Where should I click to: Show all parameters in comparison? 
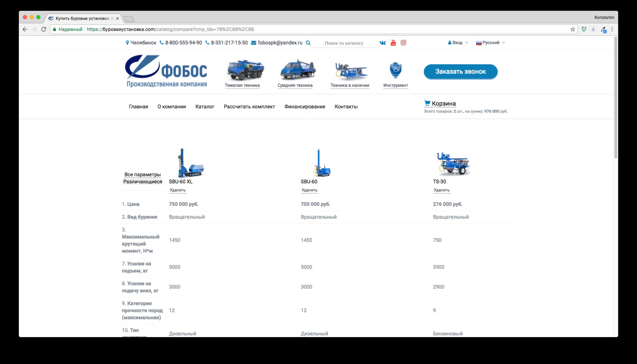[143, 175]
